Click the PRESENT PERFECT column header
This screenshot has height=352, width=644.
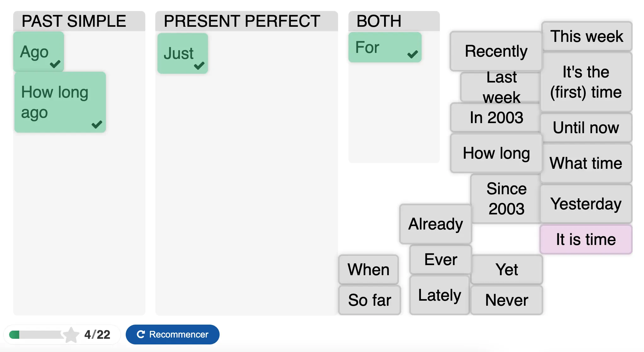(242, 21)
